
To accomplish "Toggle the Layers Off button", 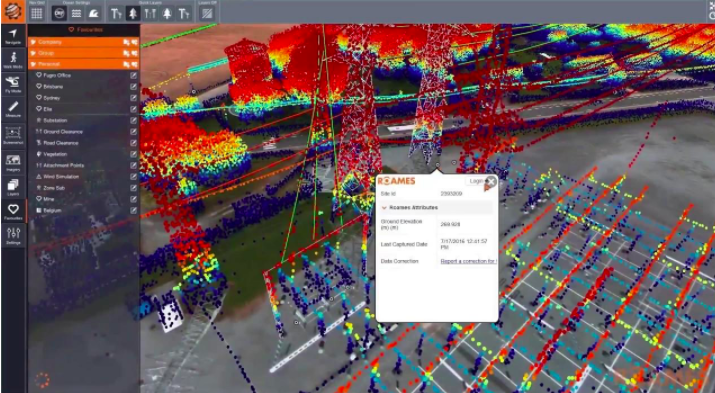I will tap(207, 13).
